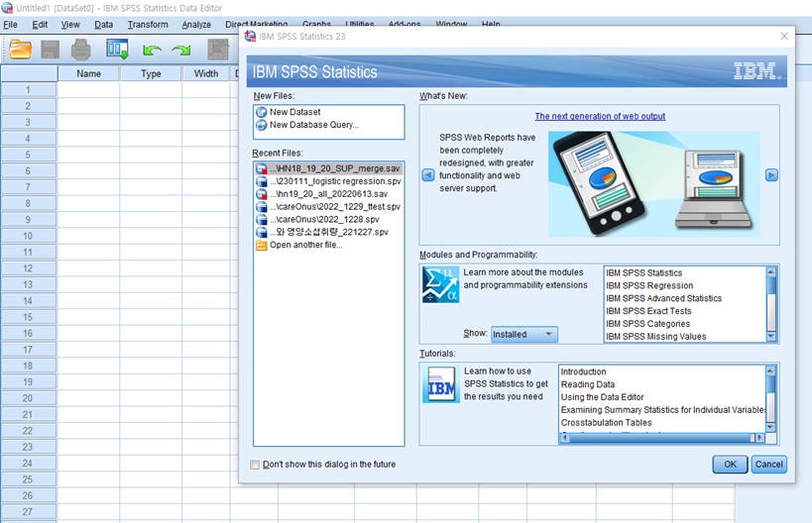Screen dimensions: 812x523
Task: Select recent file HN18_19_20_SUP_merge.sav
Action: point(328,168)
